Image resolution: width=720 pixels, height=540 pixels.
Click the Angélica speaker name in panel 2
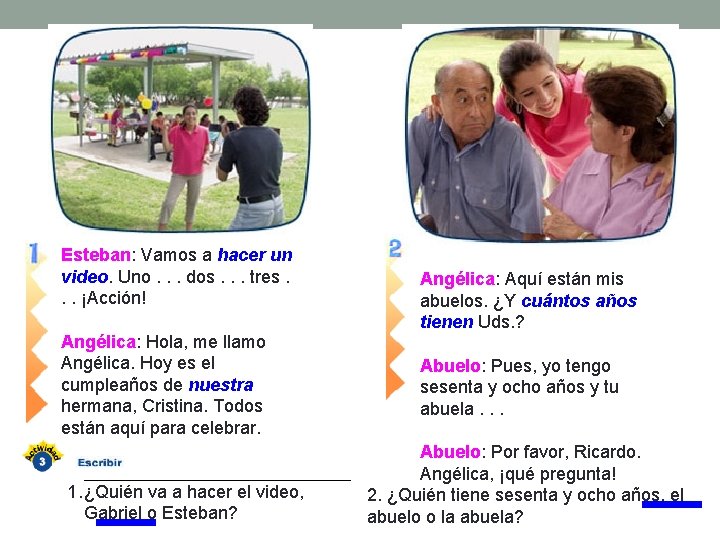click(x=457, y=279)
